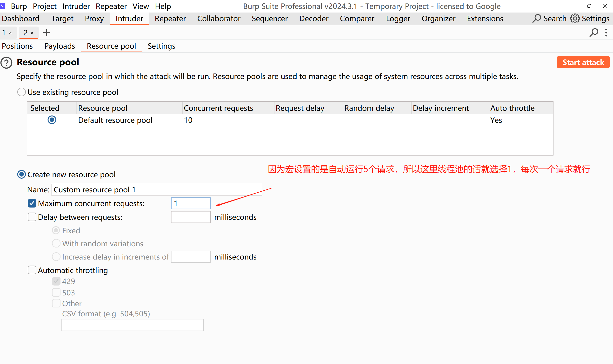Enable Automatic throttling checkbox
Screen dimensions: 613x364
pyautogui.click(x=32, y=270)
